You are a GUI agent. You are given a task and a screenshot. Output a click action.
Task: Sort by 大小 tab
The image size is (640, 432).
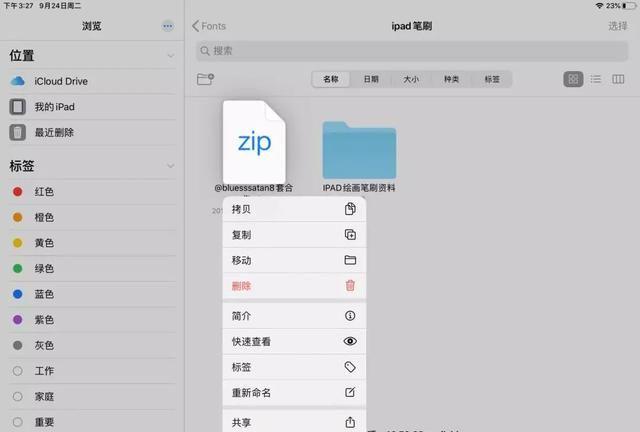[411, 79]
